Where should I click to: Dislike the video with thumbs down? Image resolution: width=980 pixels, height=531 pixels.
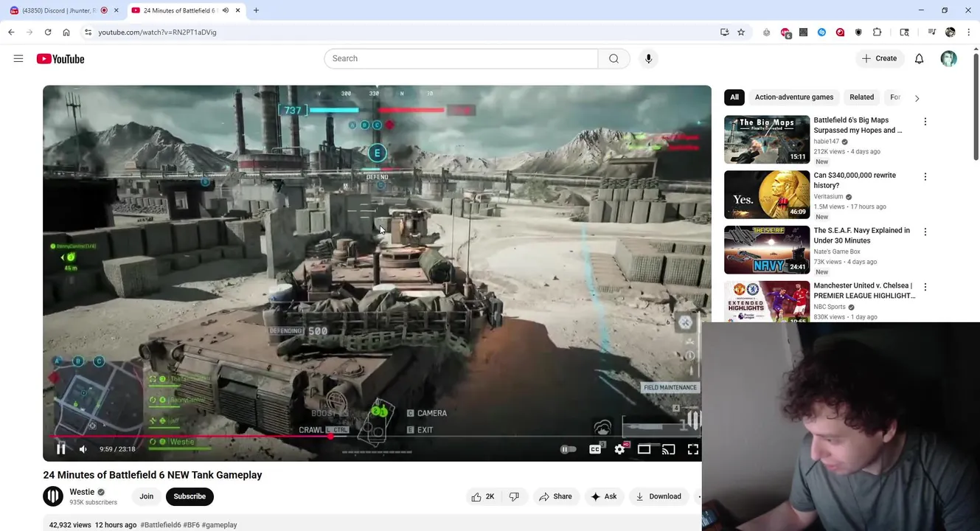click(515, 497)
